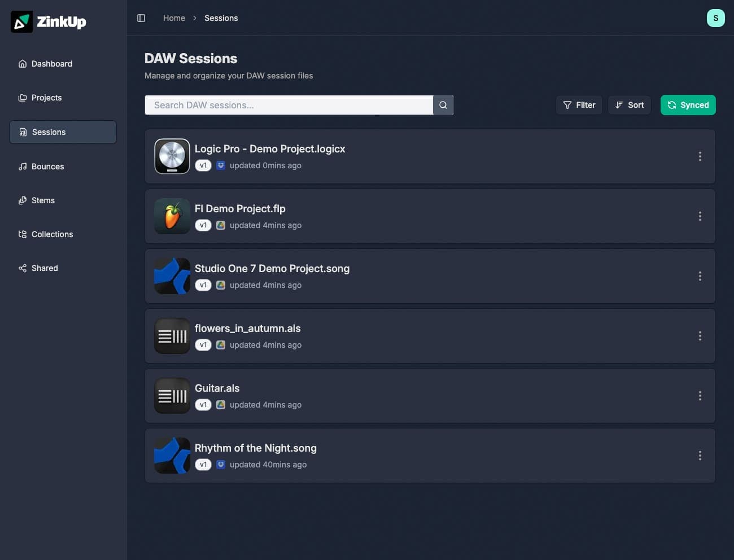Image resolution: width=734 pixels, height=560 pixels.
Task: Click the Bounces sidebar icon
Action: point(23,167)
